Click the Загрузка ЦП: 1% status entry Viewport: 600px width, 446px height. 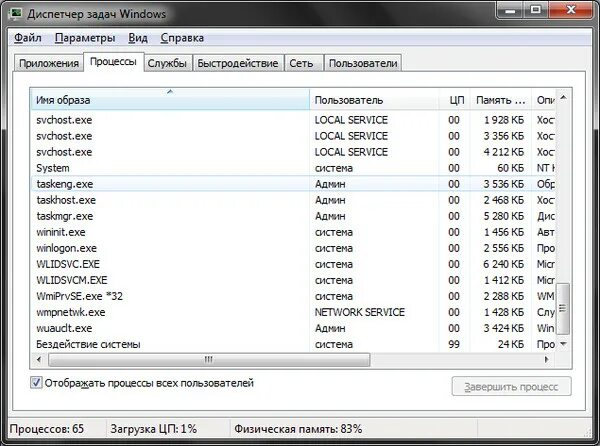pyautogui.click(x=153, y=429)
